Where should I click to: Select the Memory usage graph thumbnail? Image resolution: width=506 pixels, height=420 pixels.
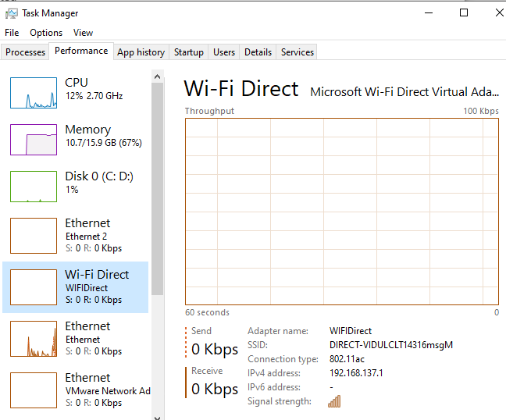[34, 140]
